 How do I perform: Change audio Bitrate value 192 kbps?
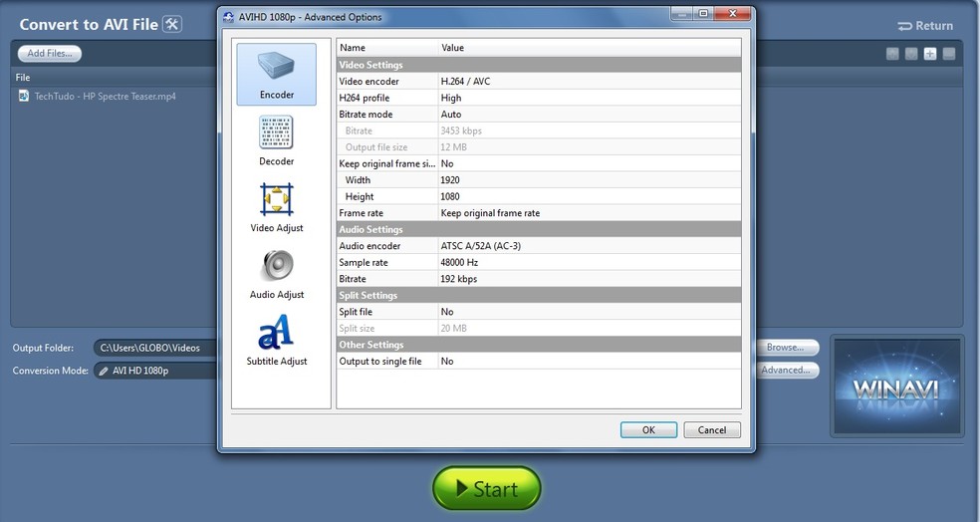(x=590, y=279)
